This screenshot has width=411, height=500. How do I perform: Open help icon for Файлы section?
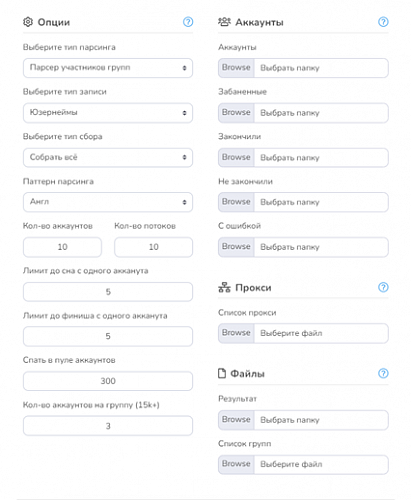(383, 373)
